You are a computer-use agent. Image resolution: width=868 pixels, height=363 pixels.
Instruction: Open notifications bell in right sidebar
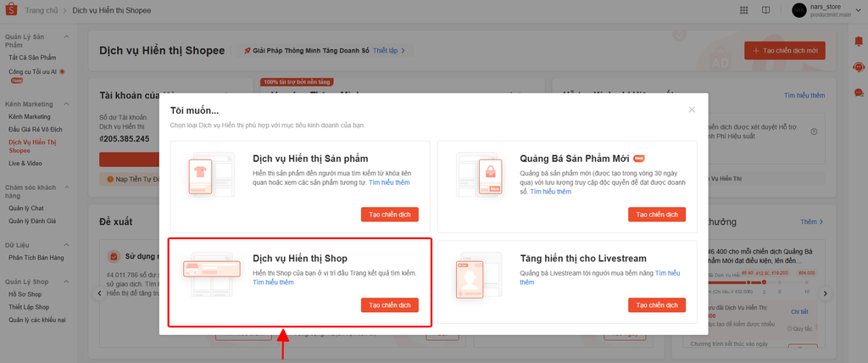(859, 42)
